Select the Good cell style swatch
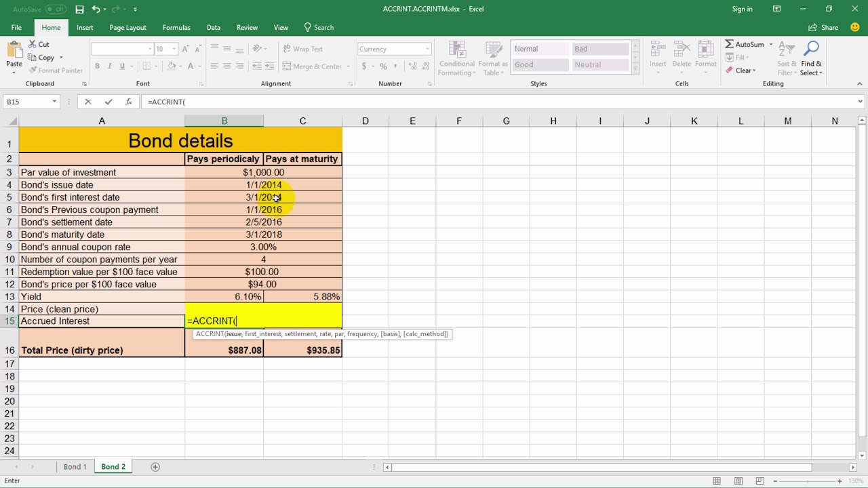The image size is (868, 488). click(x=540, y=65)
